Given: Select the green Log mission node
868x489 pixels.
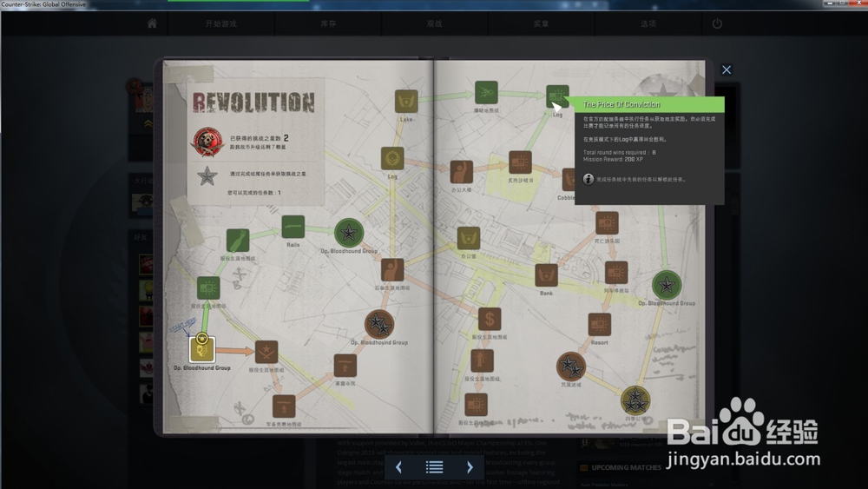Looking at the screenshot, I should coord(557,96).
